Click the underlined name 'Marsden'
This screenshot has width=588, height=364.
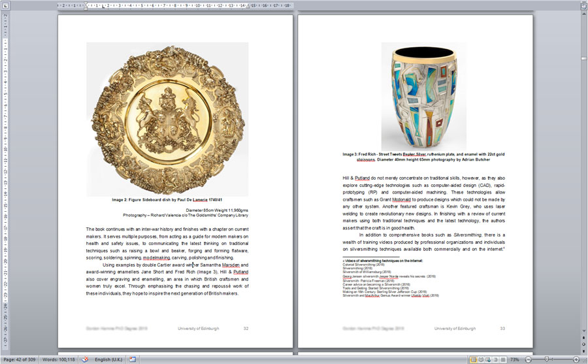[231, 265]
